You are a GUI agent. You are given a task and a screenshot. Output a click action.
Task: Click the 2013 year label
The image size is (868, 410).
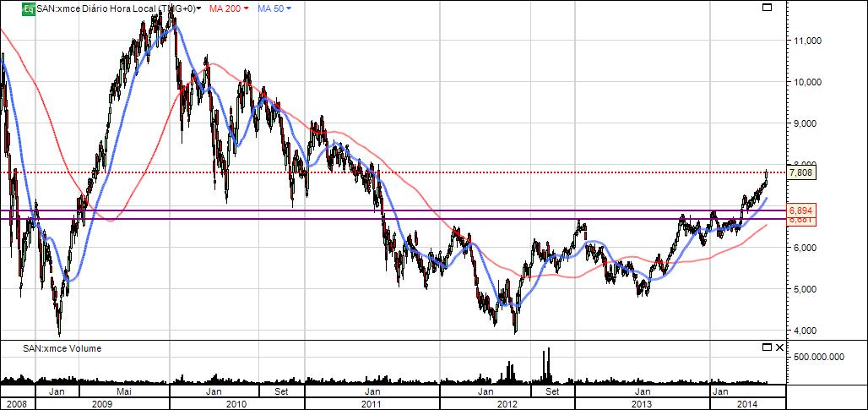643,403
